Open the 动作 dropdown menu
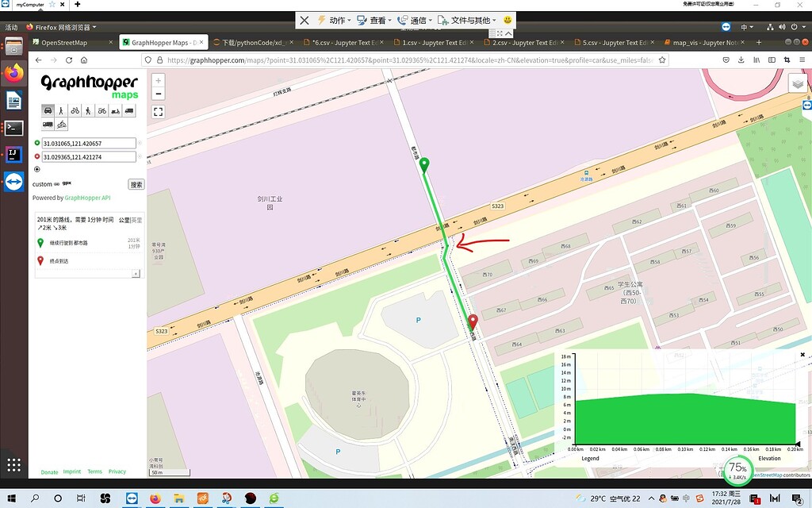Screen dimensions: 812x508 pos(337,20)
